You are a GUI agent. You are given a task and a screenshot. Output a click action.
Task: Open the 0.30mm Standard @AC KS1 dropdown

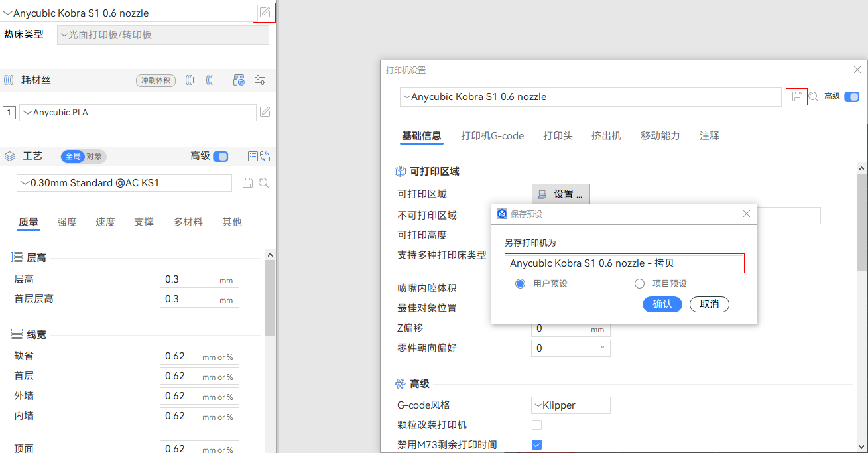124,183
